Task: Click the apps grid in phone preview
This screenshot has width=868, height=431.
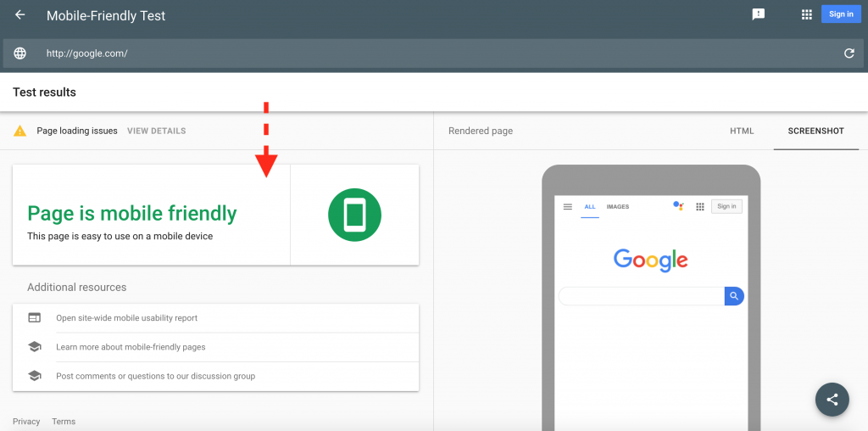Action: tap(699, 207)
